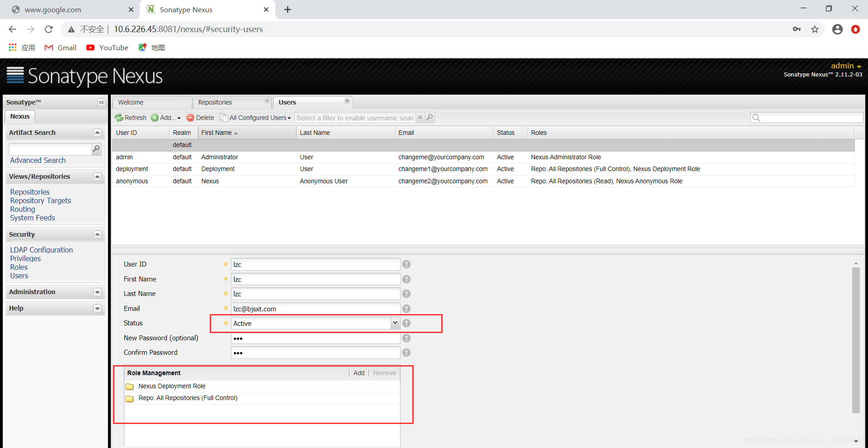Click the artifact search magnifier icon

(96, 149)
